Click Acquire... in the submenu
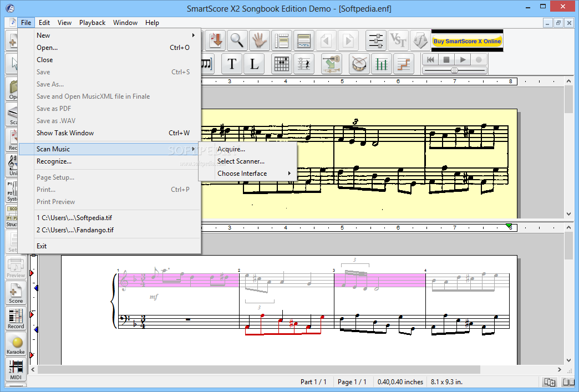The height and width of the screenshot is (392, 579). (248, 149)
